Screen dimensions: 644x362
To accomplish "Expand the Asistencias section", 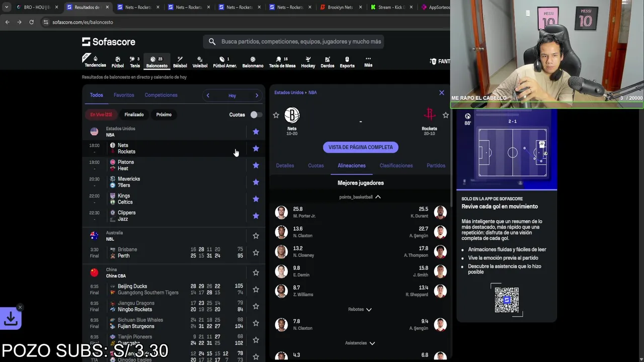I will tap(360, 343).
